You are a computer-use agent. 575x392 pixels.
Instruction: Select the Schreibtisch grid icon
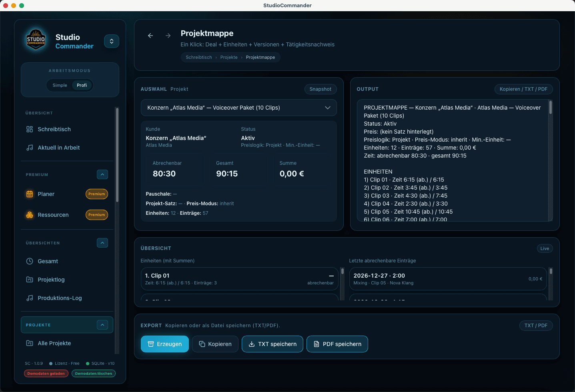pos(29,129)
